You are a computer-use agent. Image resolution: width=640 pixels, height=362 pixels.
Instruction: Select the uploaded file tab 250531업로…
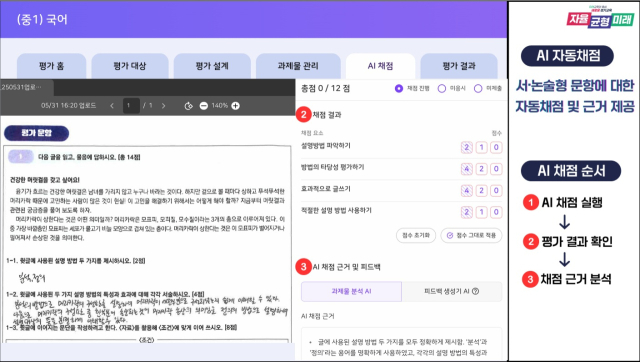click(27, 87)
